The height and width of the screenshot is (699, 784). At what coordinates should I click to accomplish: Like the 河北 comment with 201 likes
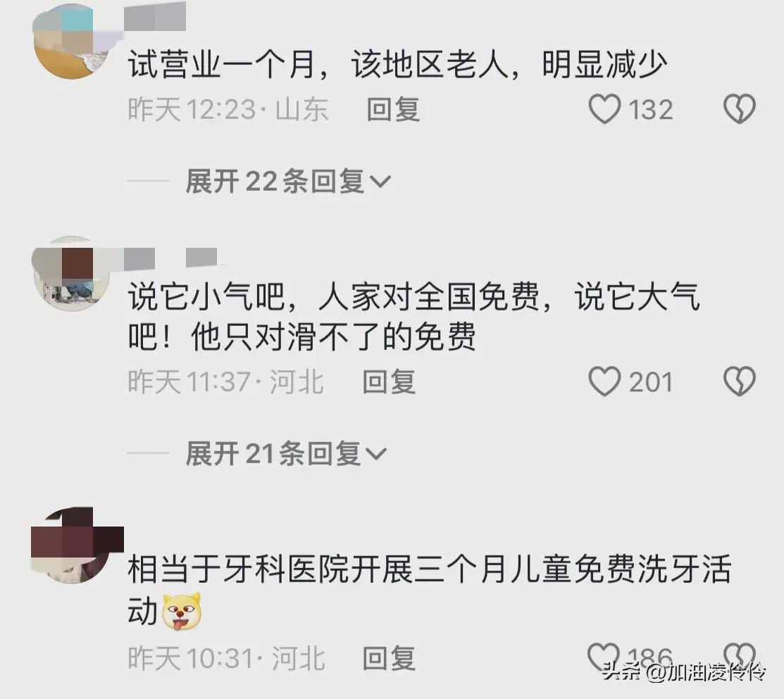click(x=604, y=382)
